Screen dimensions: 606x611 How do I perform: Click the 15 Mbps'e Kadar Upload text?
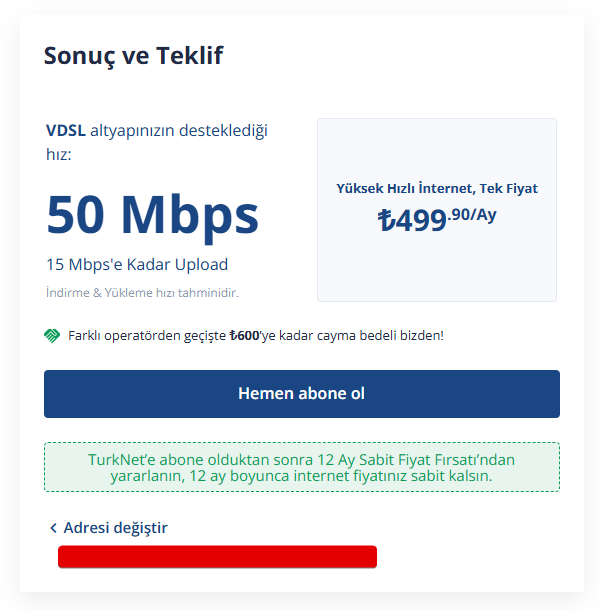(x=137, y=265)
